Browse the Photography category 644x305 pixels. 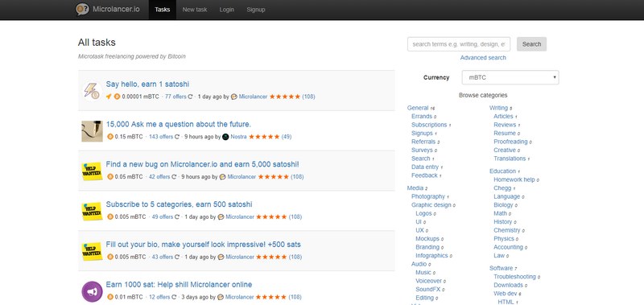(428, 196)
